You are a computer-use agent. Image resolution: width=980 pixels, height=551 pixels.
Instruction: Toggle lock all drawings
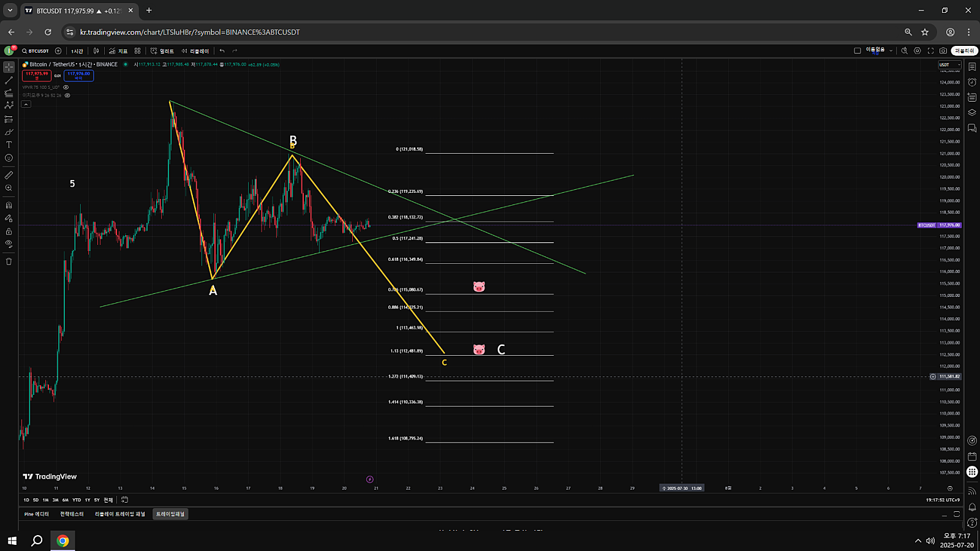(x=9, y=231)
